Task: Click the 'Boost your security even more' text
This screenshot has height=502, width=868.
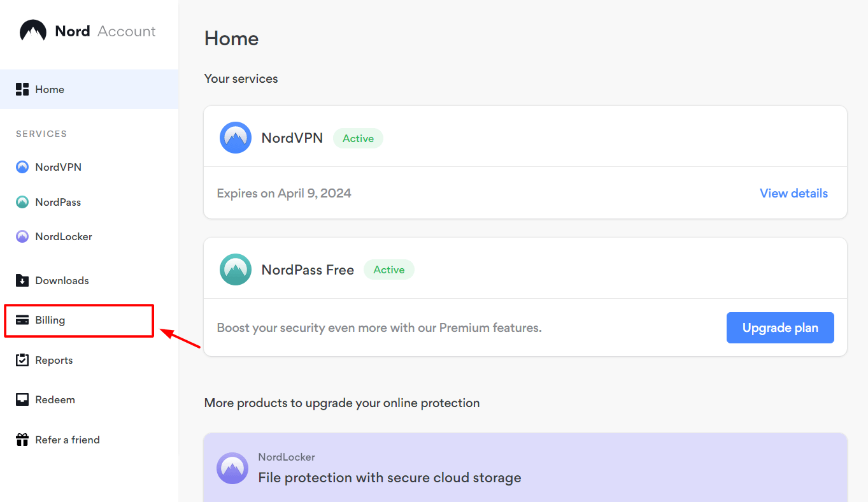Action: [x=379, y=328]
